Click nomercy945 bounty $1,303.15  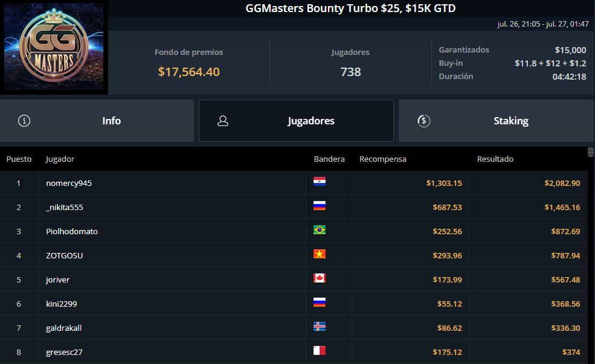point(444,183)
